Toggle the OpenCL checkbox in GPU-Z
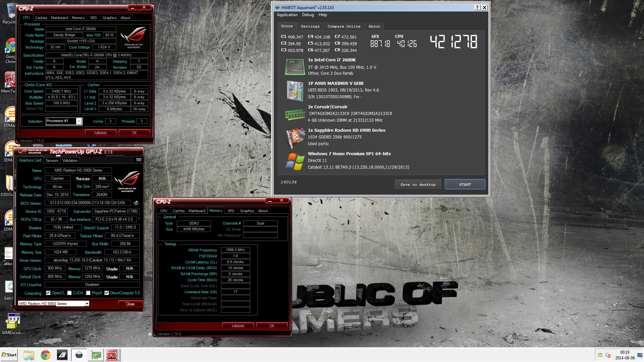The height and width of the screenshot is (362, 644). click(x=48, y=293)
